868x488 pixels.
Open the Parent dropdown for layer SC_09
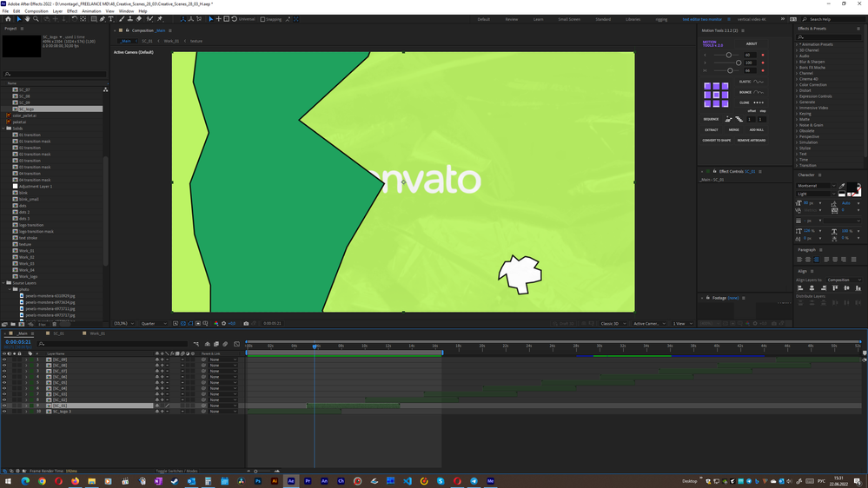pyautogui.click(x=223, y=359)
